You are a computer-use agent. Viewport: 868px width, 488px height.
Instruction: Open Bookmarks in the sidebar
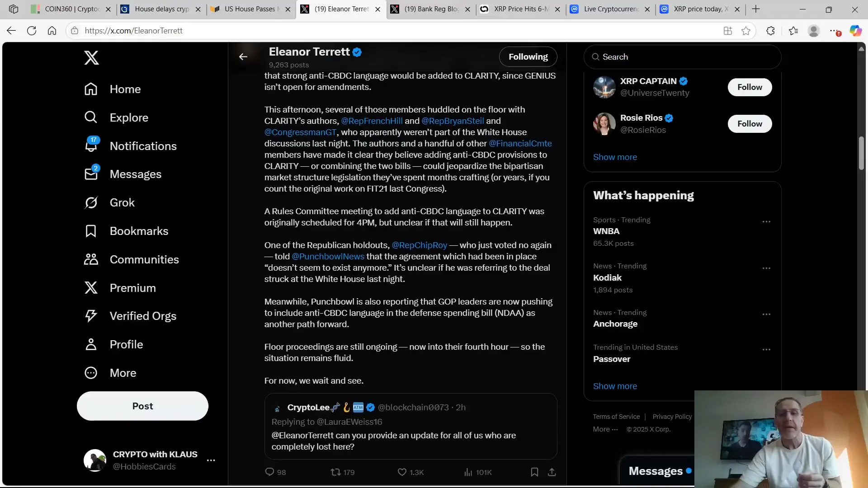[x=126, y=231]
